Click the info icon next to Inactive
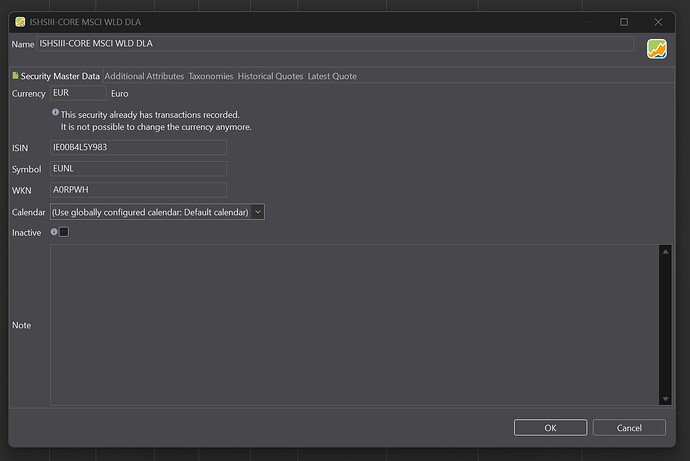Screen dimensions: 690x461 click(54, 232)
